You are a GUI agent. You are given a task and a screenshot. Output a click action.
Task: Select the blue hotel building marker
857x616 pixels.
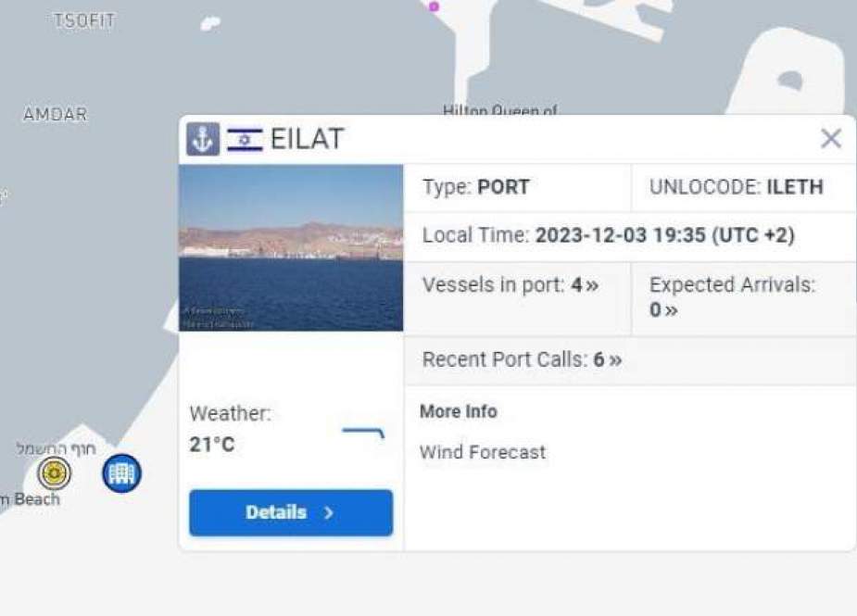pos(121,473)
